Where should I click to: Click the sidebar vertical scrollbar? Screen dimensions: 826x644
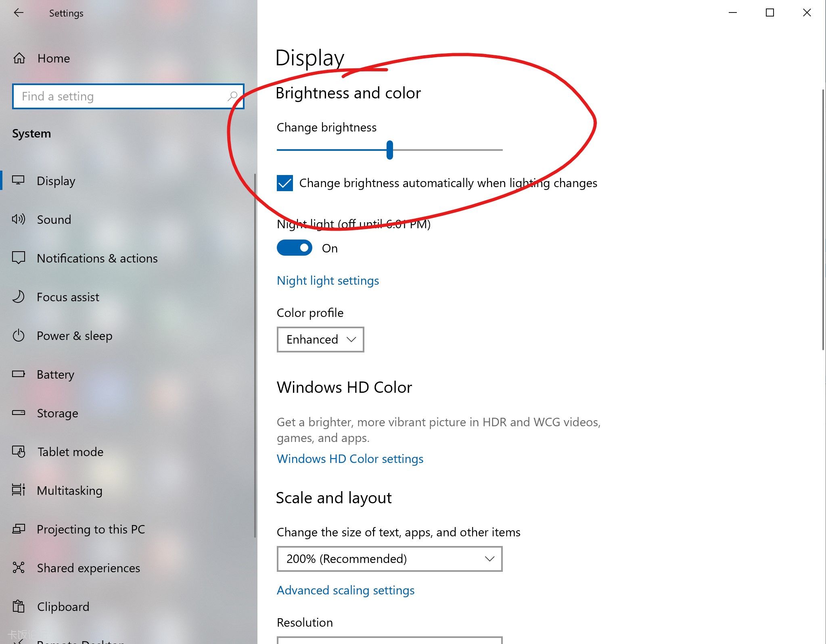[x=255, y=355]
